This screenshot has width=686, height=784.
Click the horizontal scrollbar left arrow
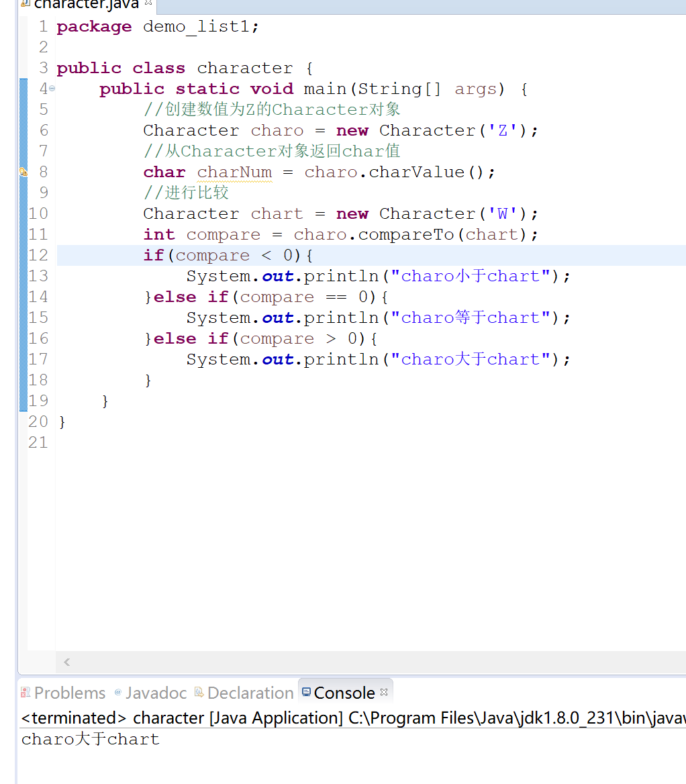click(x=66, y=662)
